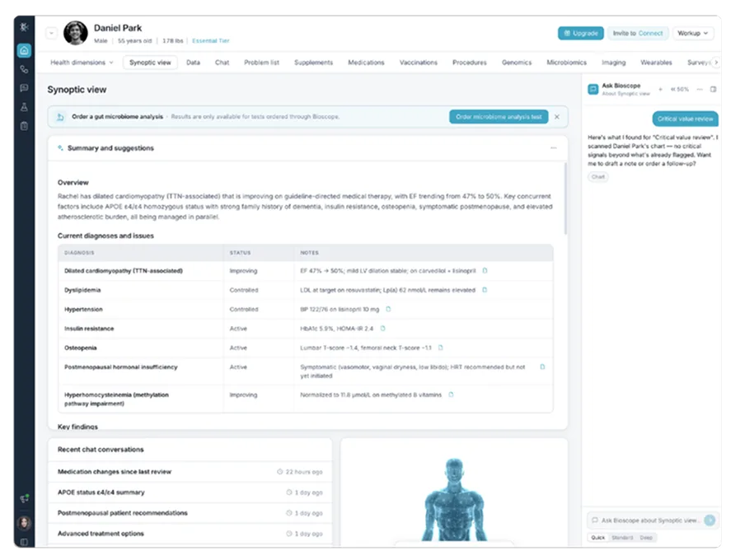
Task: Click the 3D human body model
Action: (454, 499)
